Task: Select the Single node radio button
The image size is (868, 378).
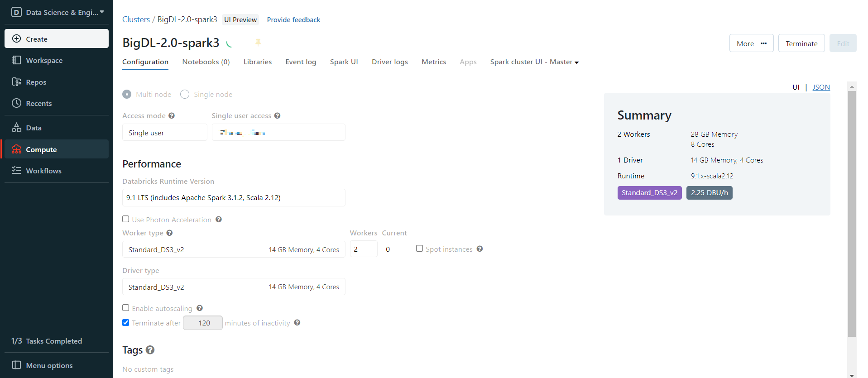Action: point(185,94)
